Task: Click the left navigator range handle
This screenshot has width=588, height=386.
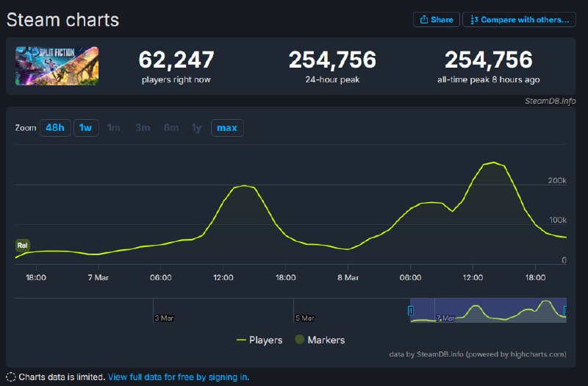Action: tap(411, 310)
